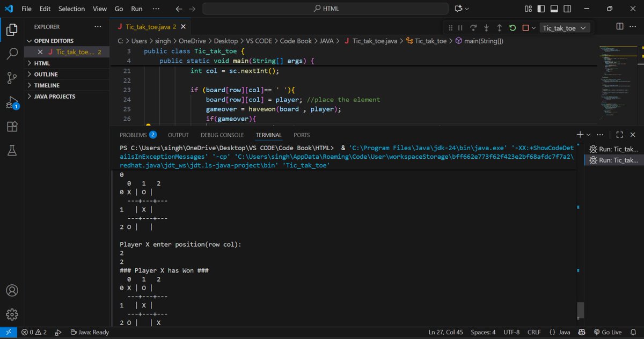
Task: Pause the debug session
Action: (460, 28)
